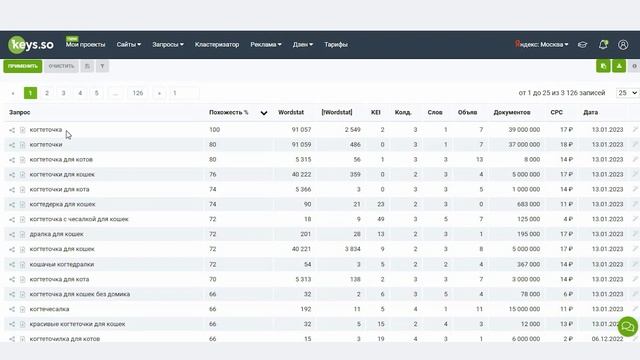Click the Очистить button
This screenshot has width=640, height=360.
[61, 66]
